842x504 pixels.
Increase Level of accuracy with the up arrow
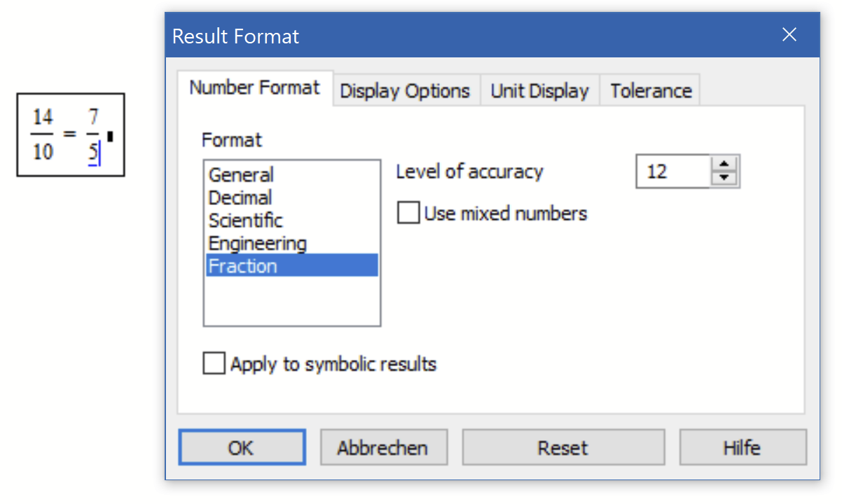(x=724, y=163)
